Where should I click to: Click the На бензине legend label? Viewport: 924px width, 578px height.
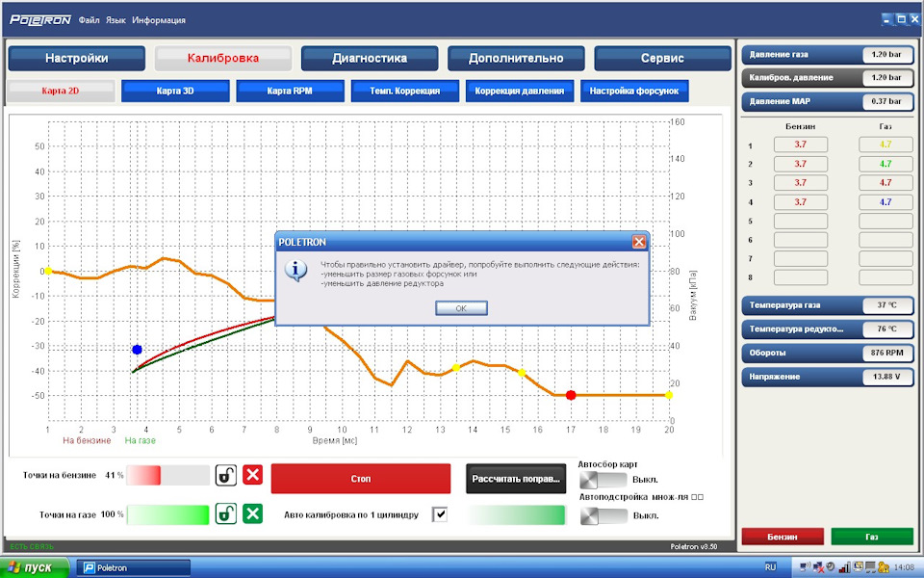pyautogui.click(x=87, y=440)
